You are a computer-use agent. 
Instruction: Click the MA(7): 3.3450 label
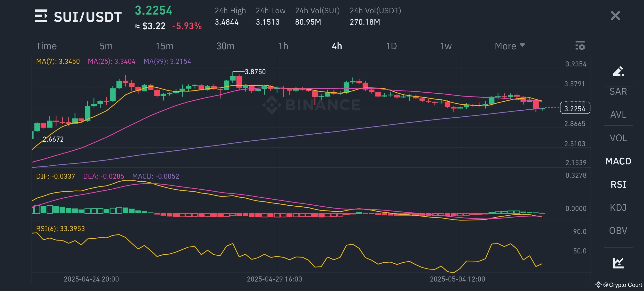[58, 61]
